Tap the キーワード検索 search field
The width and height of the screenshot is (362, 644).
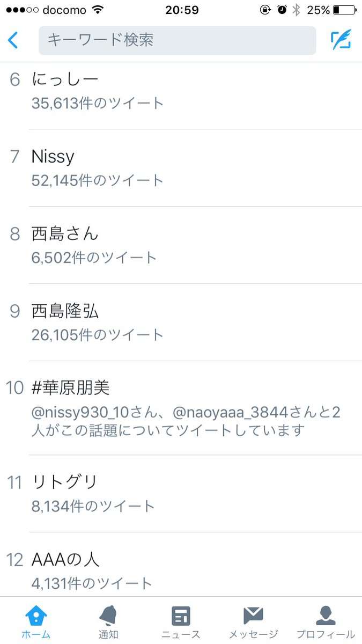(176, 40)
